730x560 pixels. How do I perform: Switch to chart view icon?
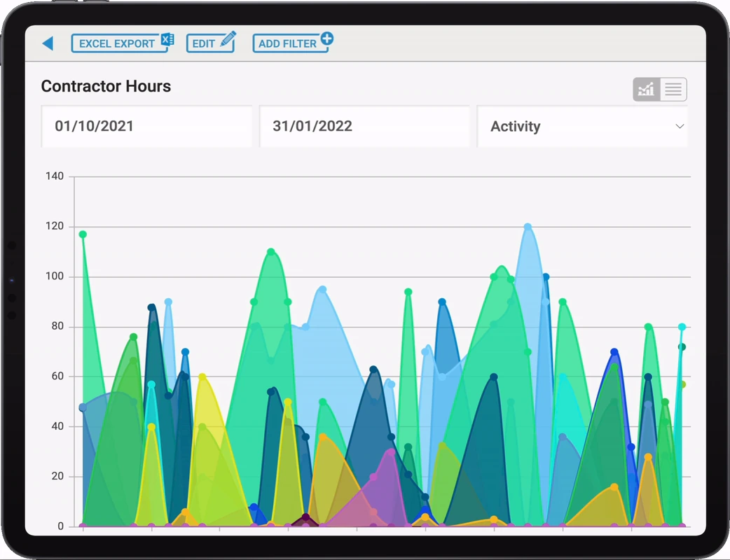click(x=646, y=89)
